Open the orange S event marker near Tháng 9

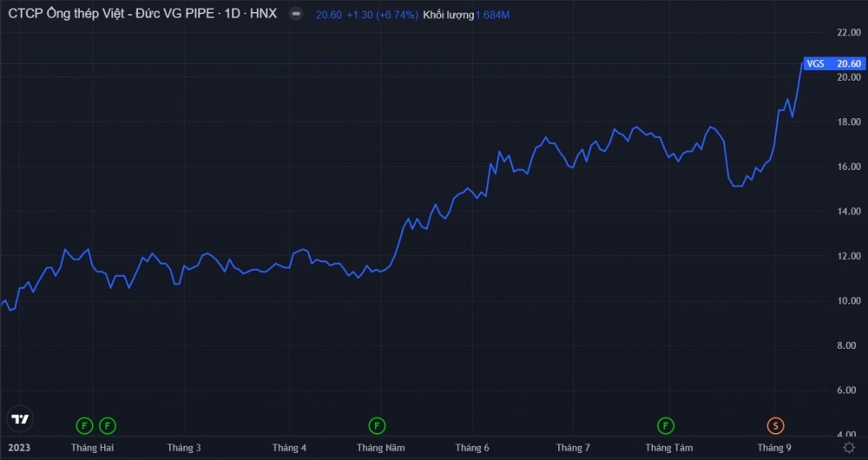point(775,425)
